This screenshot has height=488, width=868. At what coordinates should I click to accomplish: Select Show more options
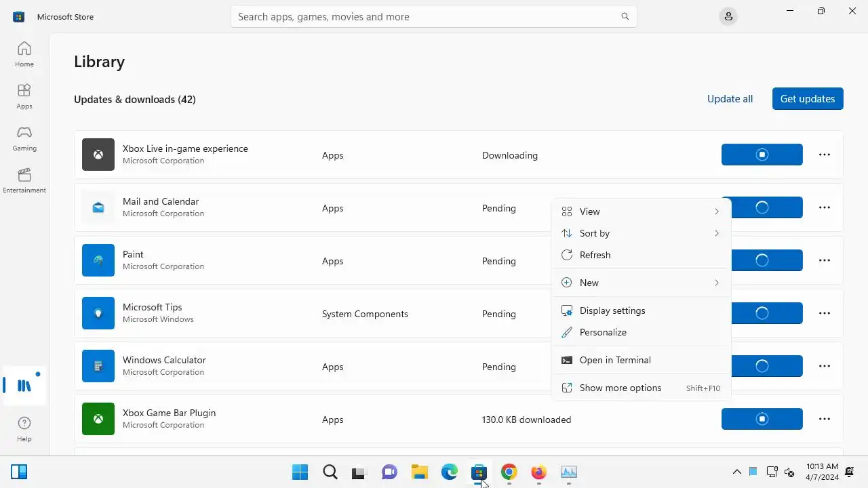click(x=641, y=388)
